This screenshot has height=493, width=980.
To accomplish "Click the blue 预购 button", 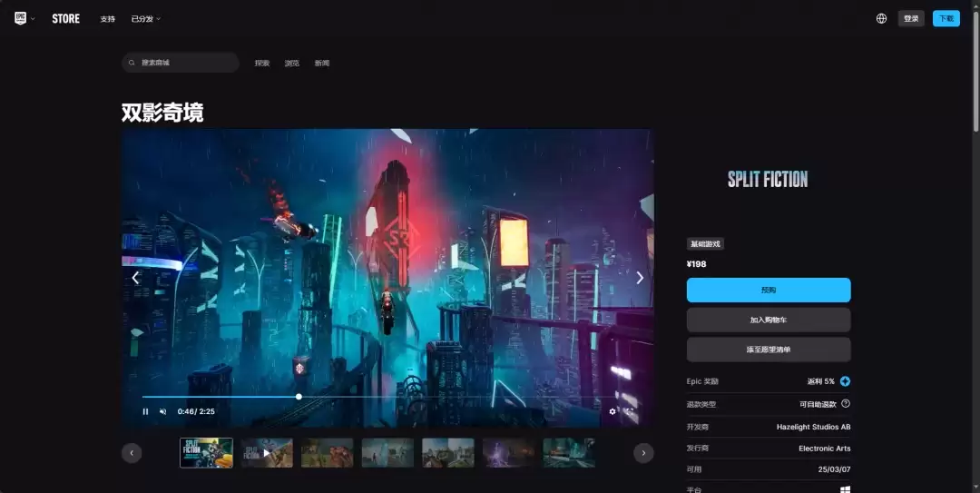I will (x=769, y=291).
